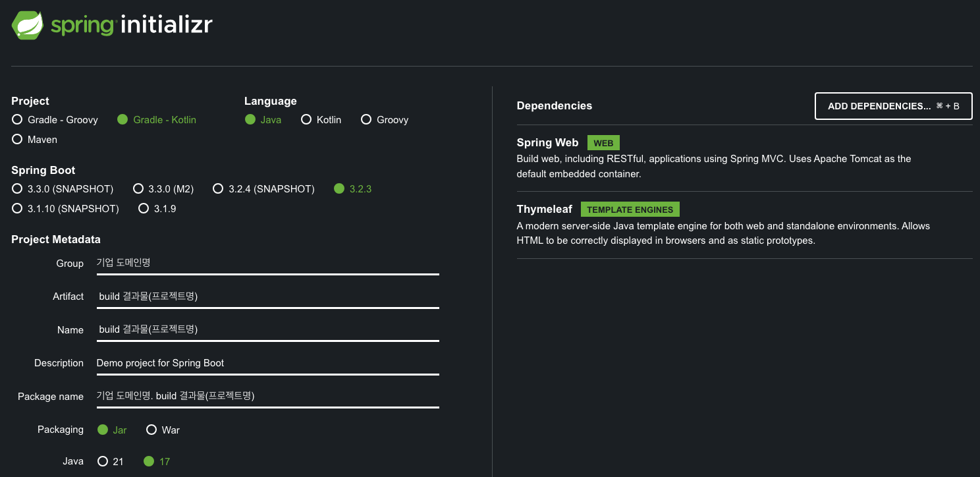
Task: Open the Add Dependencies dialog
Action: tap(893, 106)
